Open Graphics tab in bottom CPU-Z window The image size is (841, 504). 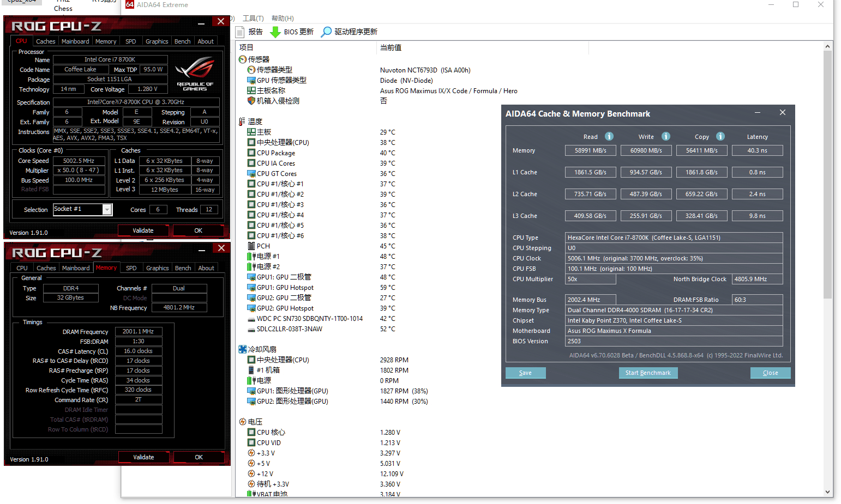pyautogui.click(x=158, y=268)
